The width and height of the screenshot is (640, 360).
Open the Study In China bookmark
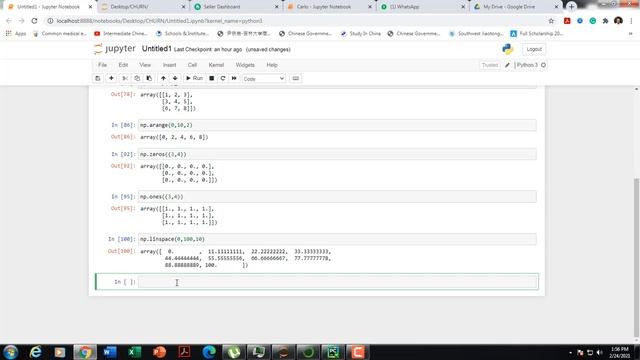pos(361,33)
